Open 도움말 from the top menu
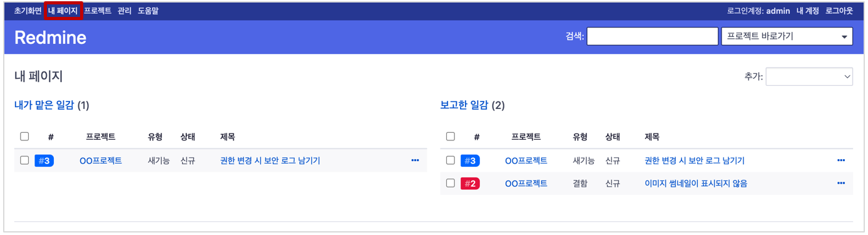The width and height of the screenshot is (868, 235). coord(148,11)
